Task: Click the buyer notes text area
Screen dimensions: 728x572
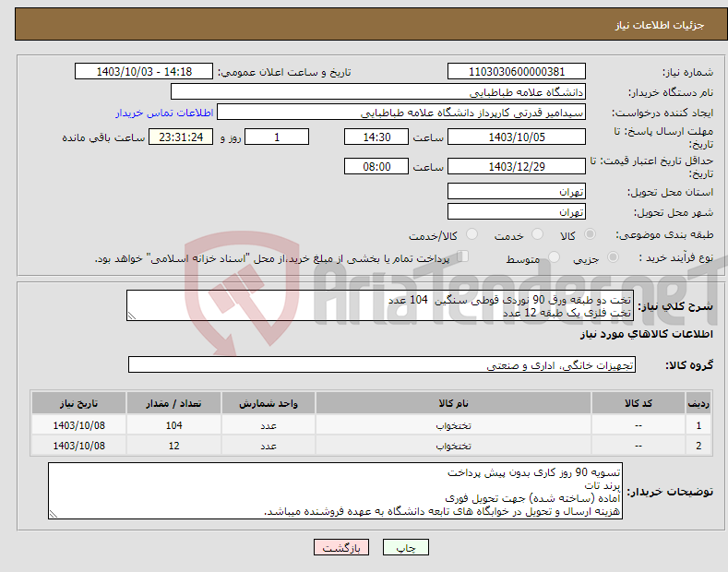Action: (335, 491)
